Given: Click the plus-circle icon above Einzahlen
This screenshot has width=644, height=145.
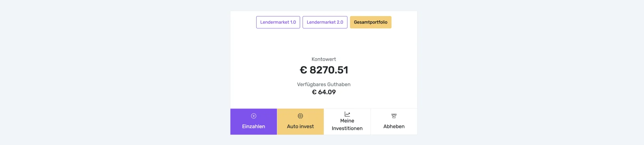Looking at the screenshot, I should click(254, 116).
